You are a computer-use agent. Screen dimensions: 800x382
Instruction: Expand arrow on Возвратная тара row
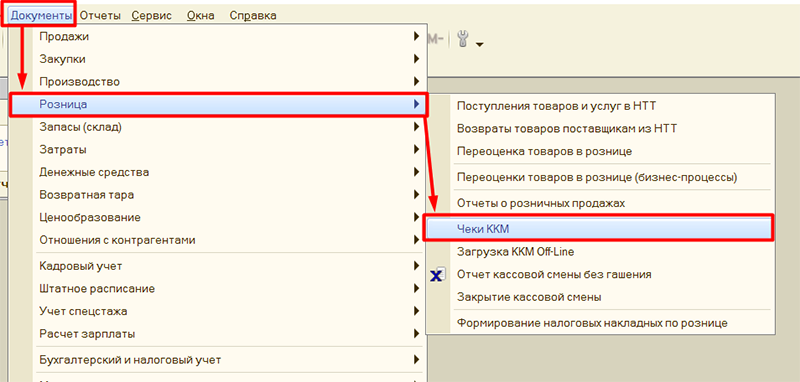[417, 194]
